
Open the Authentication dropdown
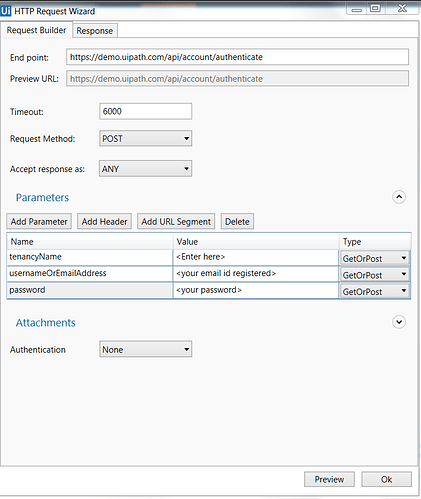tap(145, 349)
